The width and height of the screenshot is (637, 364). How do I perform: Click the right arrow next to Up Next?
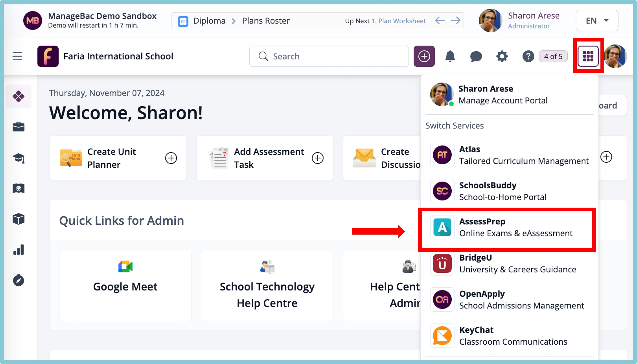click(x=456, y=21)
